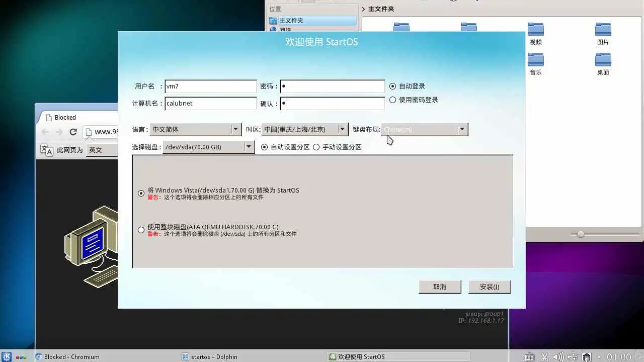Switch to Blocked - Chromium taskbar entry

pyautogui.click(x=106, y=356)
